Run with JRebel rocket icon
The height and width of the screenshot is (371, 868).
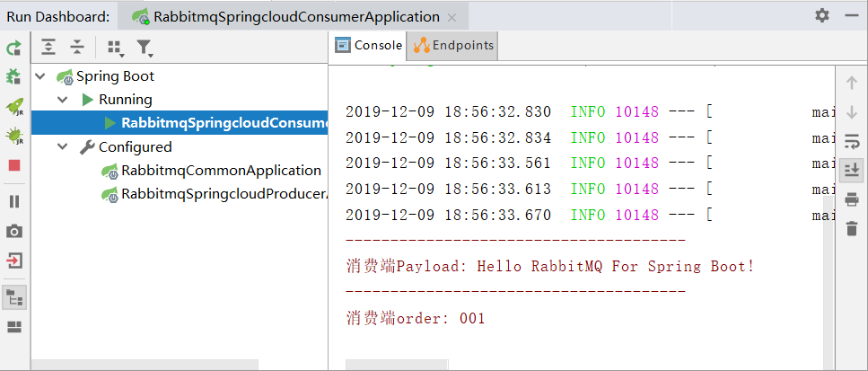point(13,107)
